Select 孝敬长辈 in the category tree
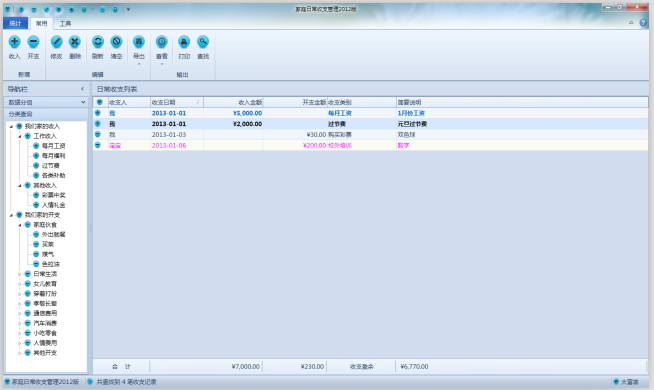 (x=45, y=304)
